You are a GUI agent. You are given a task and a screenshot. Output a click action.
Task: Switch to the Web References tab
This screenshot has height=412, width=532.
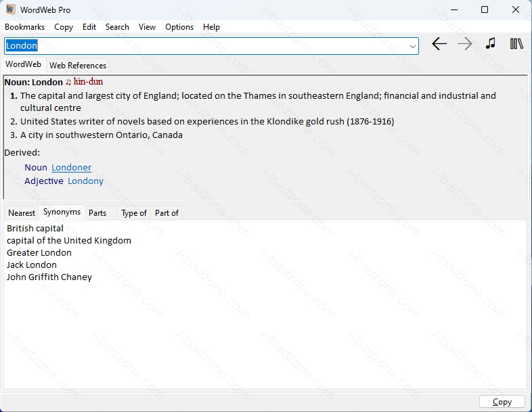coord(78,65)
